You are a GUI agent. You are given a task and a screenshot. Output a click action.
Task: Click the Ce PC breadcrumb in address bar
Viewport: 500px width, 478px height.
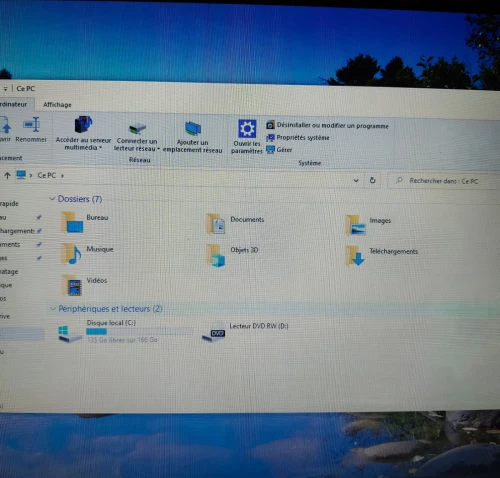[x=47, y=175]
